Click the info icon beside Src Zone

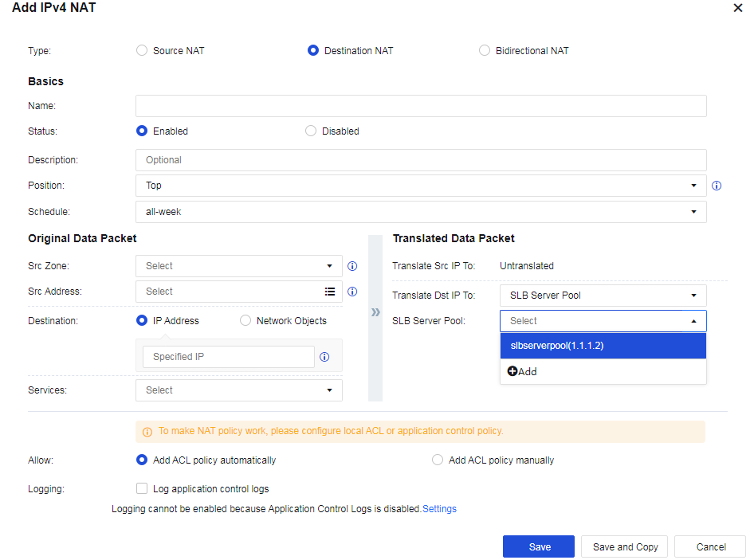tap(351, 266)
